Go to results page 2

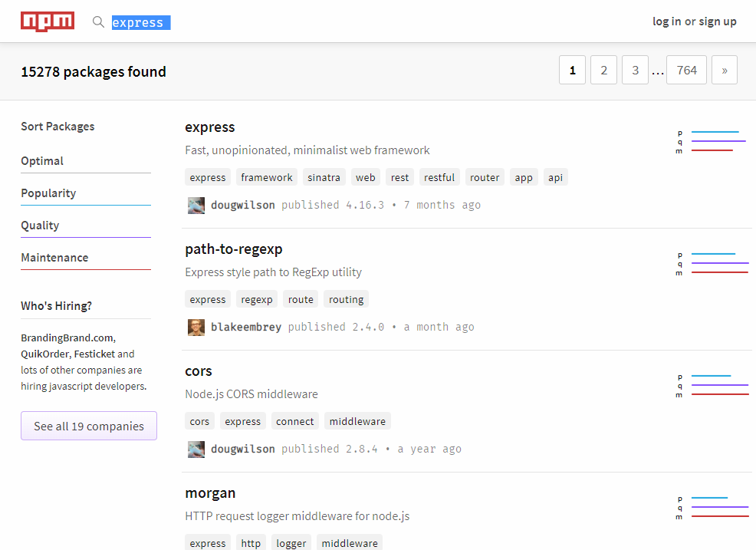tap(603, 70)
